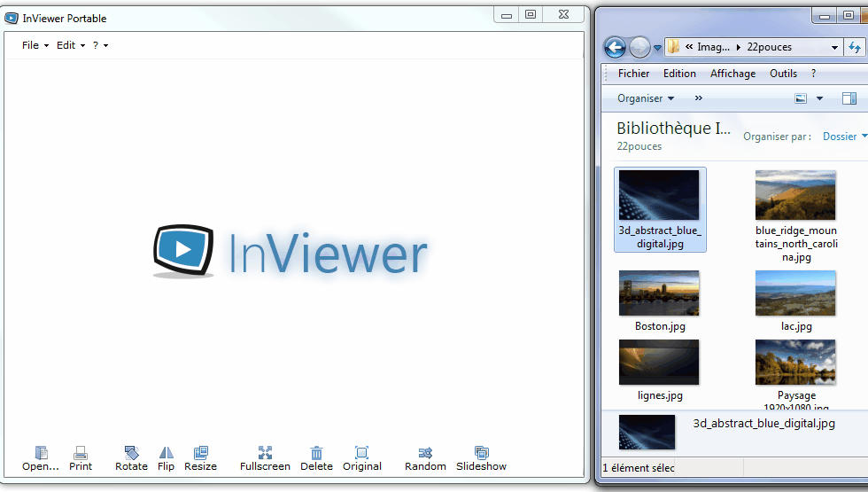This screenshot has width=868, height=492.
Task: Open the Edition menu in Explorer
Action: click(x=679, y=74)
